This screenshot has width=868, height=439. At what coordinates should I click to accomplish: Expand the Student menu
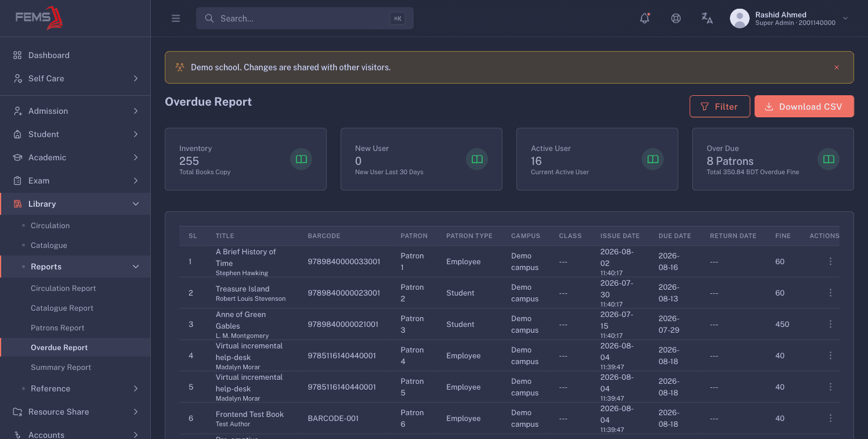[x=75, y=134]
